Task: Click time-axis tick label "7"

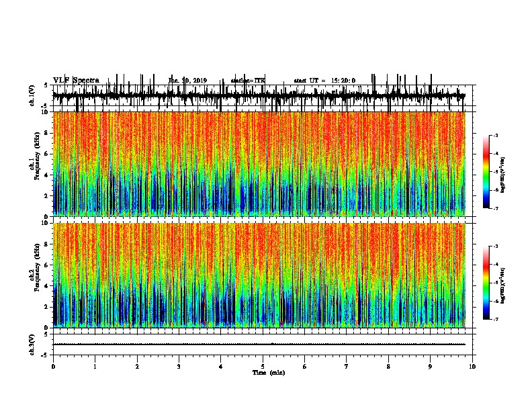Action: point(347,367)
